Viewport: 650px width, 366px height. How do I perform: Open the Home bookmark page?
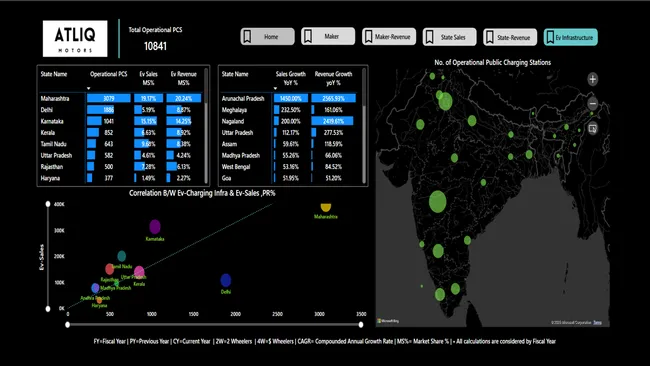pyautogui.click(x=267, y=36)
